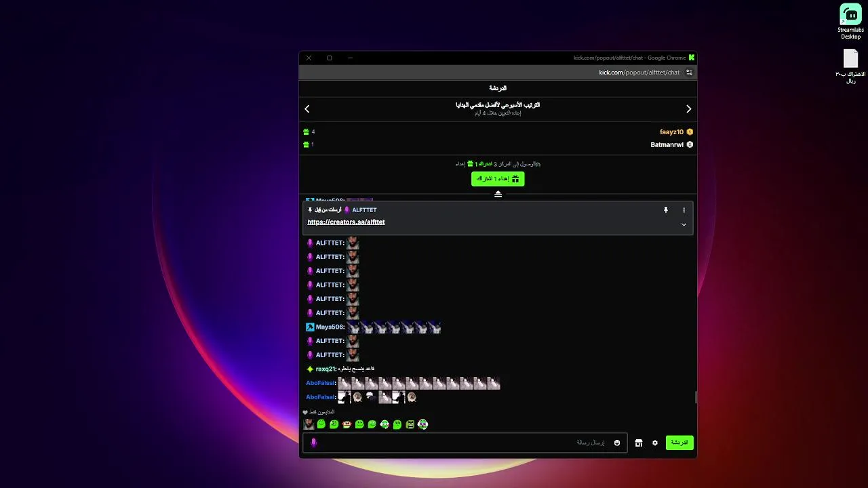The image size is (868, 488).
Task: Open faayz10's profile from leaderboard
Action: pyautogui.click(x=671, y=132)
